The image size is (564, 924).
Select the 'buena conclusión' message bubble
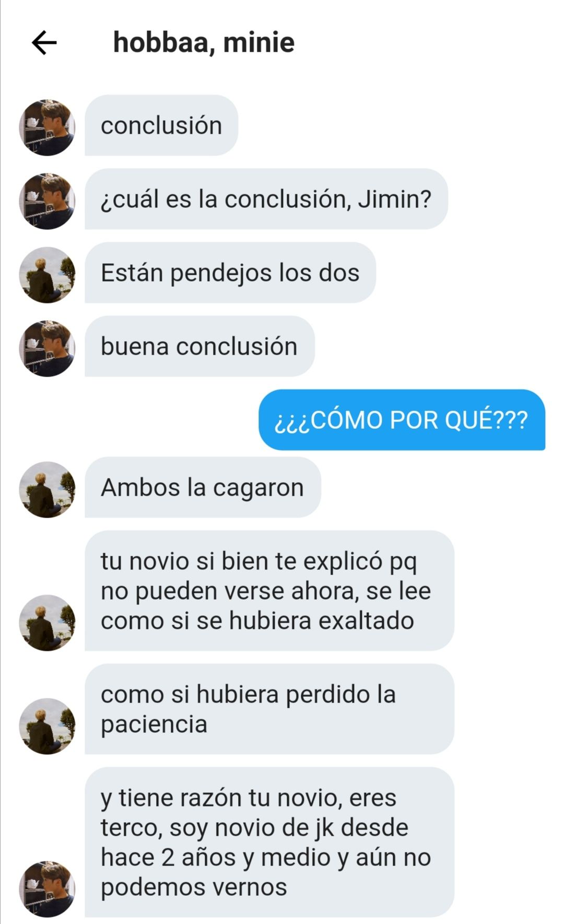tap(199, 346)
